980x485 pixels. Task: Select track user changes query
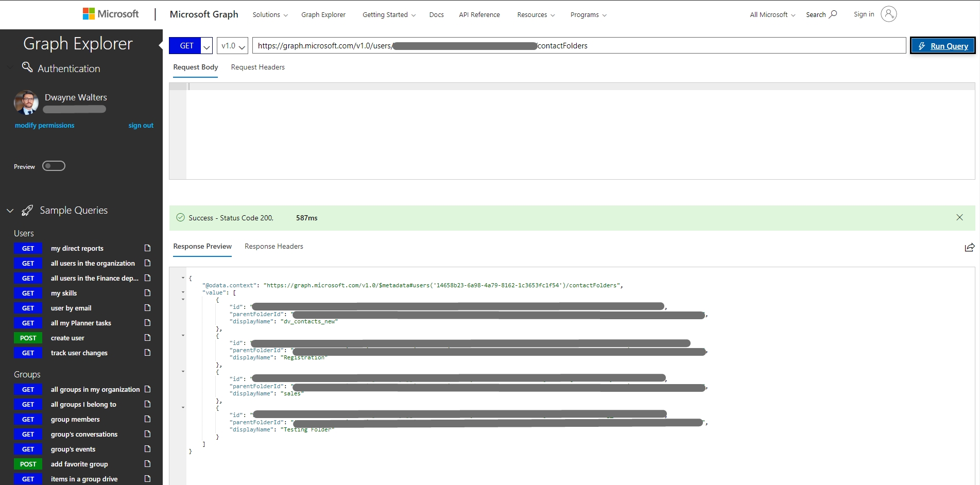79,353
